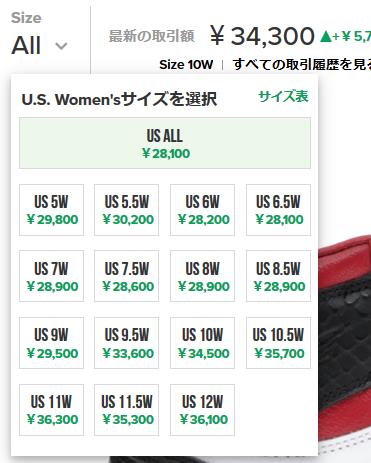
Task: Choose size US 12W
Action: pyautogui.click(x=202, y=410)
